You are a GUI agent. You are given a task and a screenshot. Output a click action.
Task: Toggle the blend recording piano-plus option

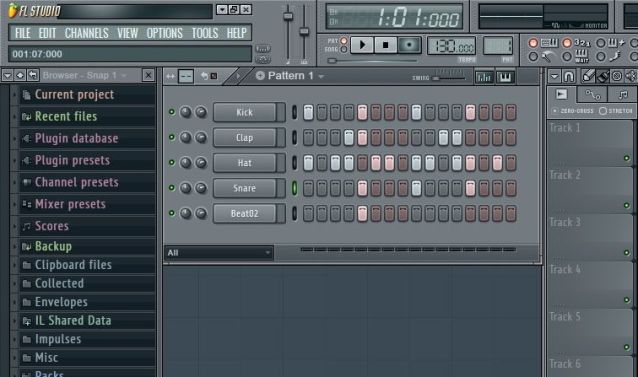pyautogui.click(x=601, y=43)
